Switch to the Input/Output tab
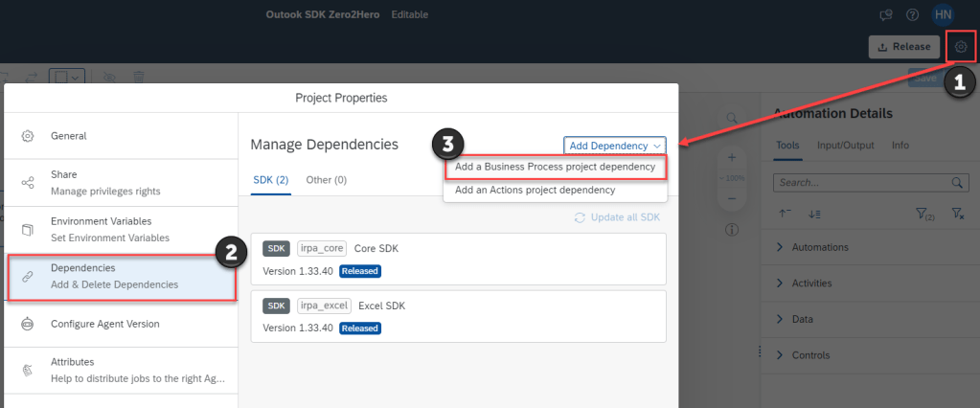 (x=846, y=146)
